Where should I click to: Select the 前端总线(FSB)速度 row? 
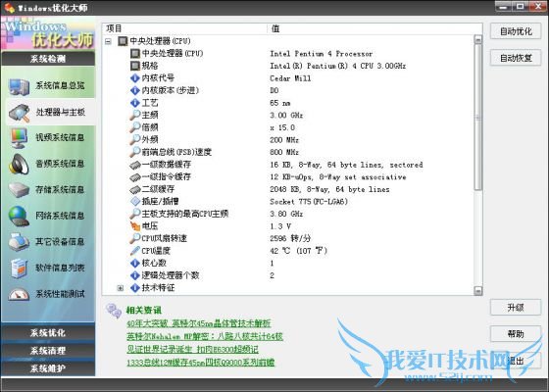[287, 152]
